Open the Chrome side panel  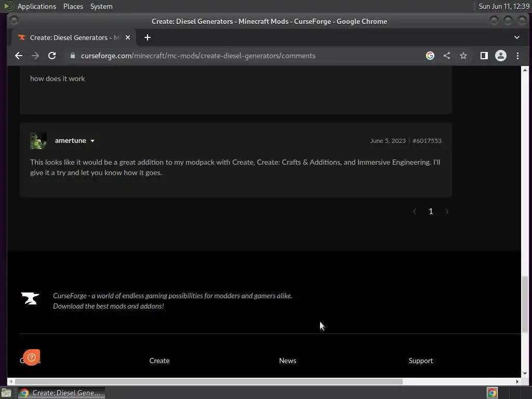pos(484,56)
